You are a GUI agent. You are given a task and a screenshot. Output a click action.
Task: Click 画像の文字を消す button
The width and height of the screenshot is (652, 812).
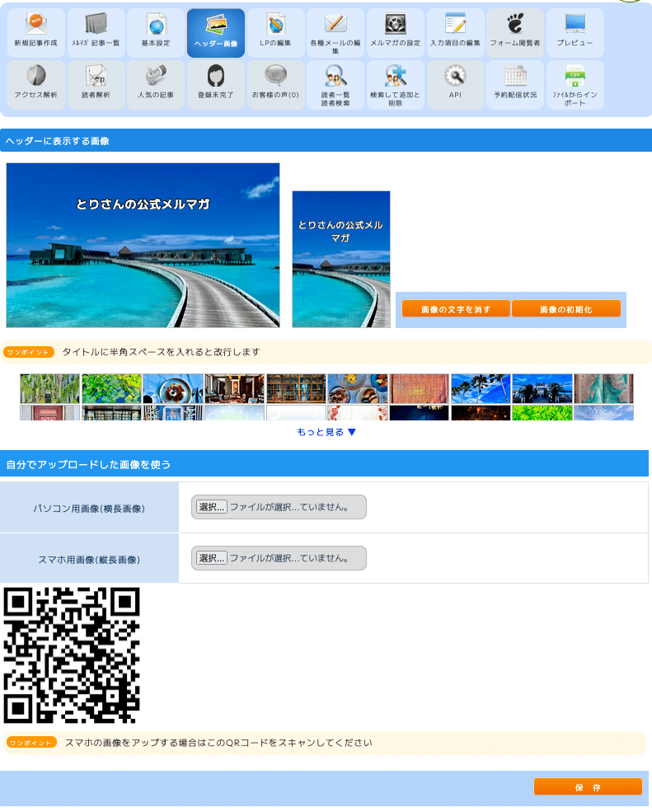(x=456, y=309)
